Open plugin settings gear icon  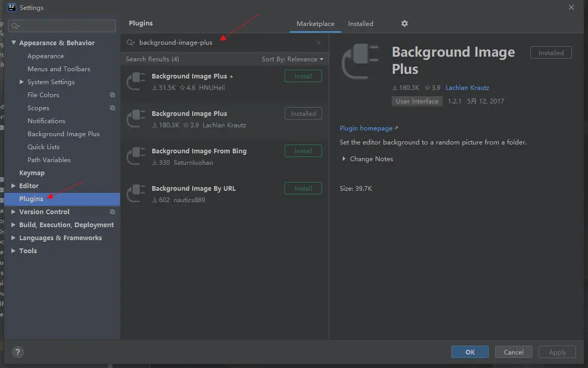point(404,23)
